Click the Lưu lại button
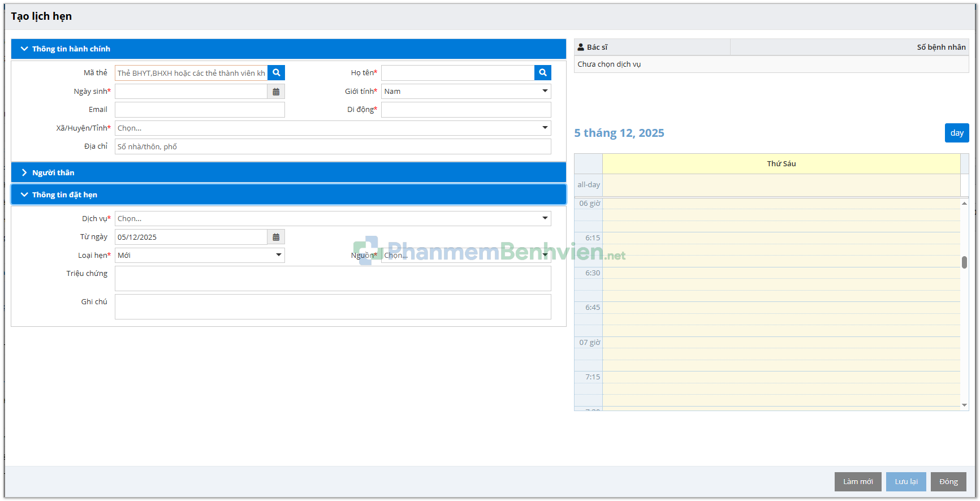This screenshot has width=980, height=501. pyautogui.click(x=905, y=482)
